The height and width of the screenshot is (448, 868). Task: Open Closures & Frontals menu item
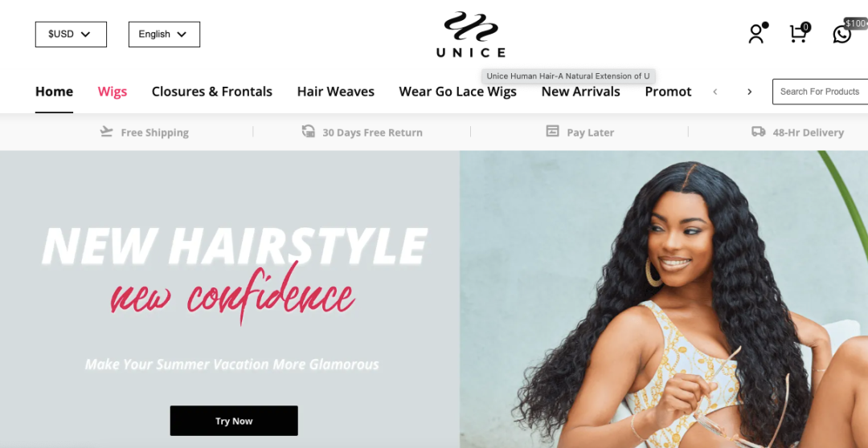tap(212, 92)
